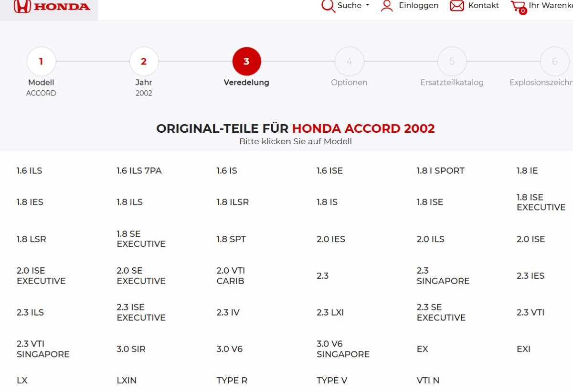Viewport: 573px width, 392px height.
Task: Open the 1.8 IES model
Action: tap(30, 202)
